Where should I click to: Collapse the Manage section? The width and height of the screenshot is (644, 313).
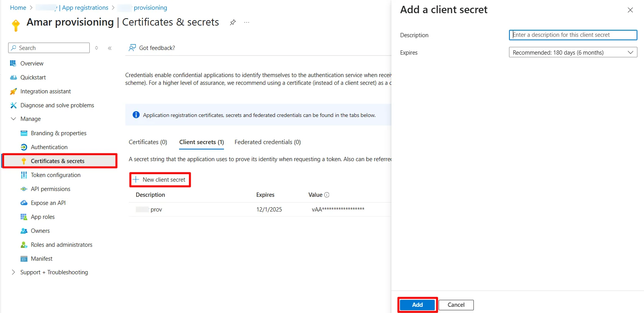pos(13,119)
